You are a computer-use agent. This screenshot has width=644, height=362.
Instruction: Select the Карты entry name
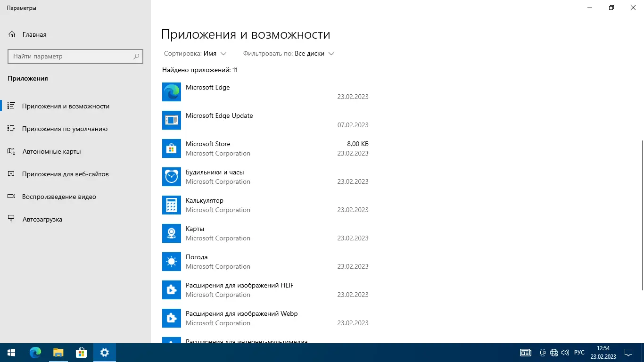pos(195,229)
